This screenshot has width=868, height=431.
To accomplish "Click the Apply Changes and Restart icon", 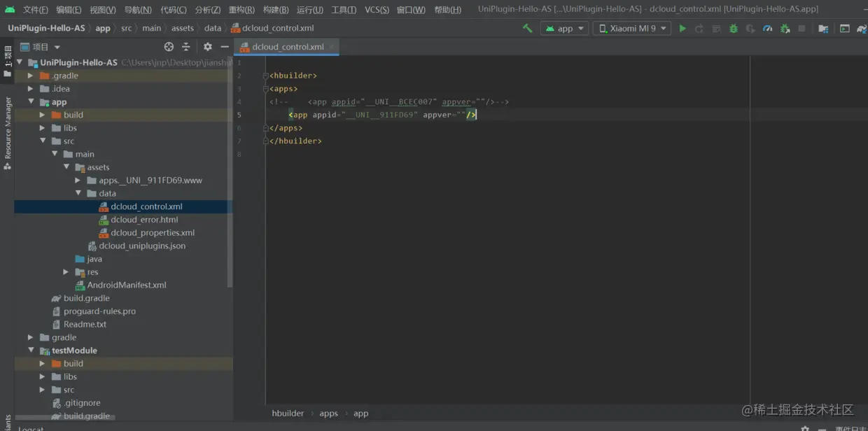I will coord(699,29).
